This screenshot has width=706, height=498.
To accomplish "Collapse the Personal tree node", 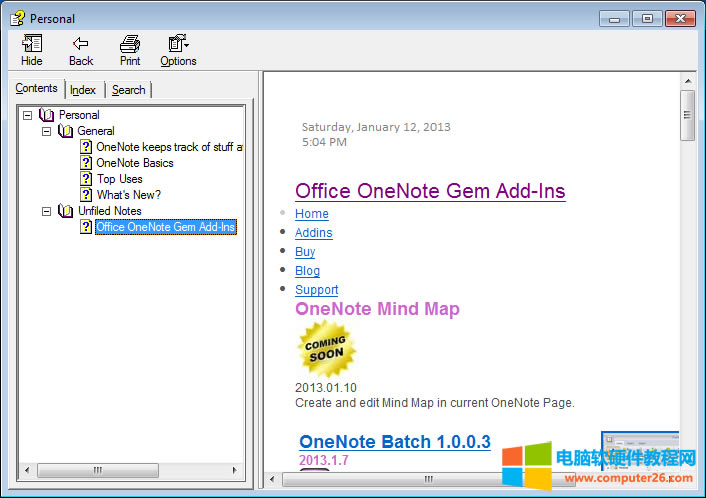I will (x=28, y=115).
